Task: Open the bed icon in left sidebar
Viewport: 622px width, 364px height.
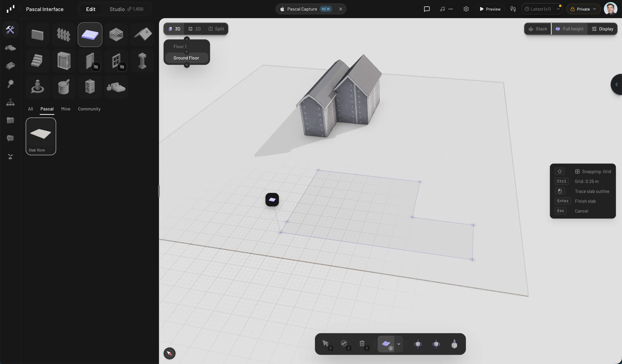Action: [x=10, y=48]
